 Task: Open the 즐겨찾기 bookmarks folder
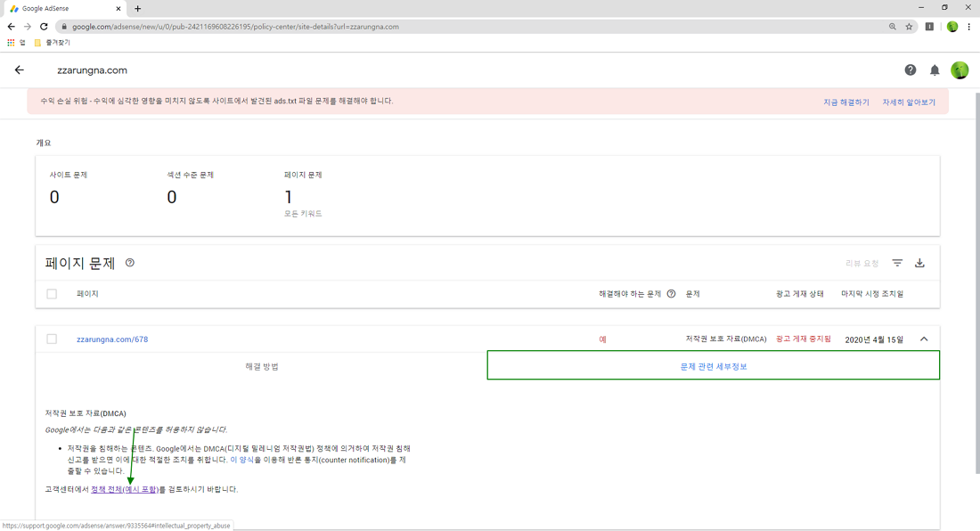coord(52,43)
